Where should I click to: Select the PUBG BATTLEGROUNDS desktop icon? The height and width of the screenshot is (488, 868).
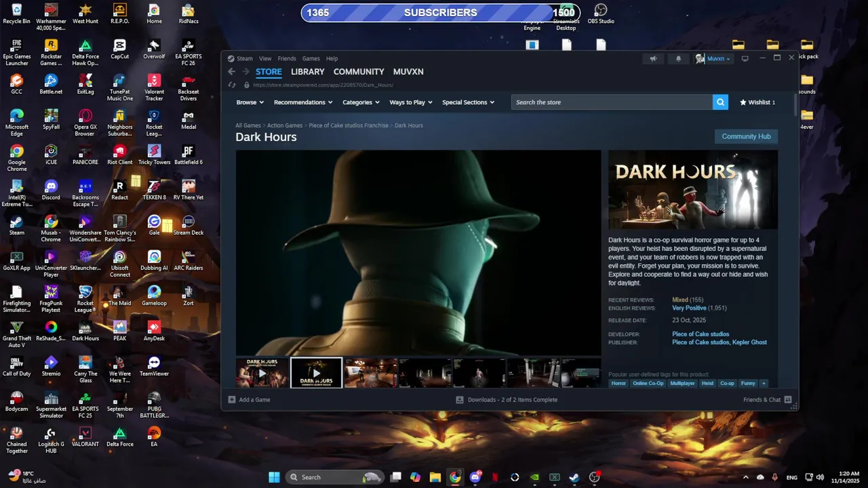[x=154, y=405]
